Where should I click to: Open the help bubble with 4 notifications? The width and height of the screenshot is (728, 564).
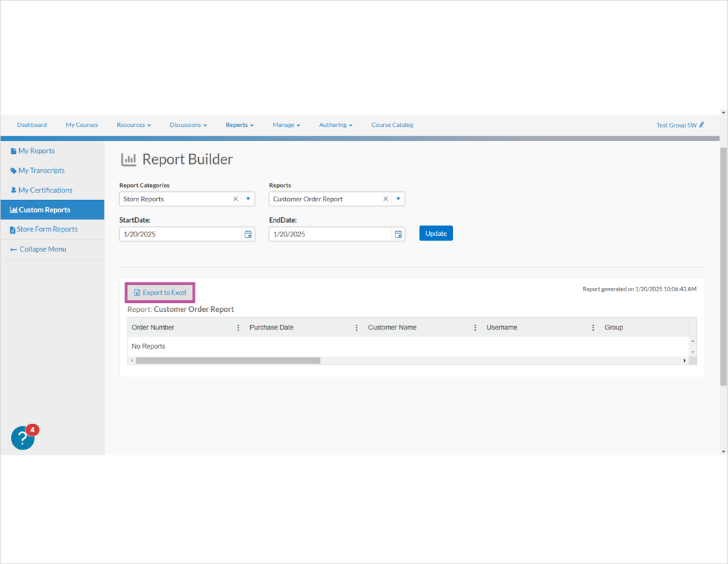23,437
